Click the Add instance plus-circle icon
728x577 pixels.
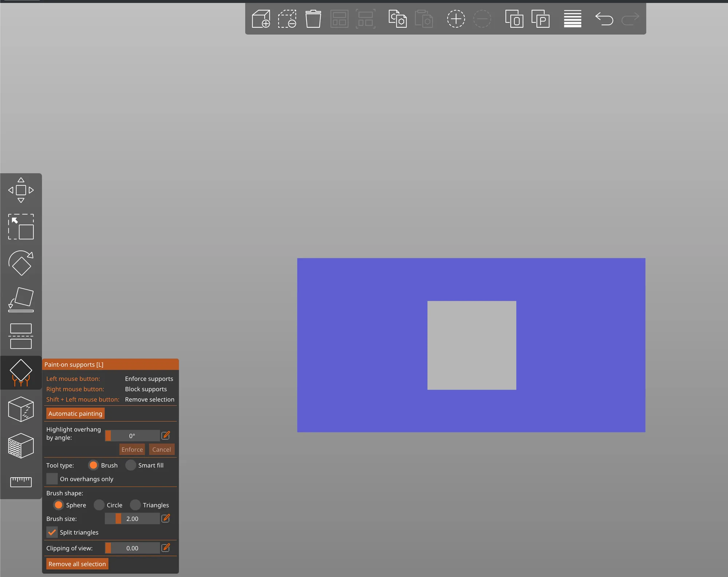tap(456, 19)
